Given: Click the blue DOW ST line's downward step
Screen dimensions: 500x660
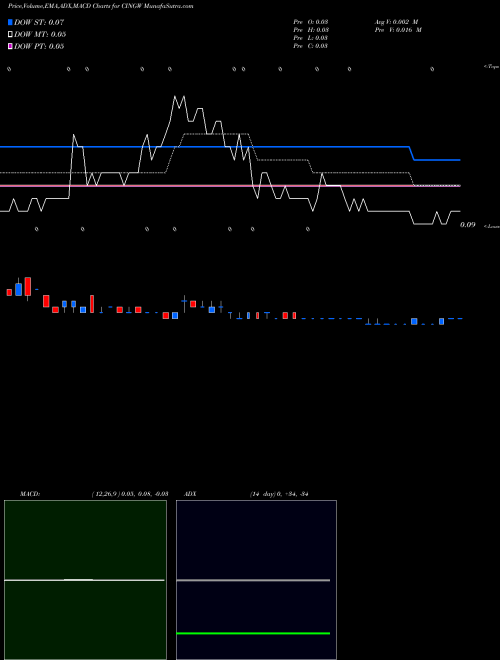Looking at the screenshot, I should pos(412,154).
